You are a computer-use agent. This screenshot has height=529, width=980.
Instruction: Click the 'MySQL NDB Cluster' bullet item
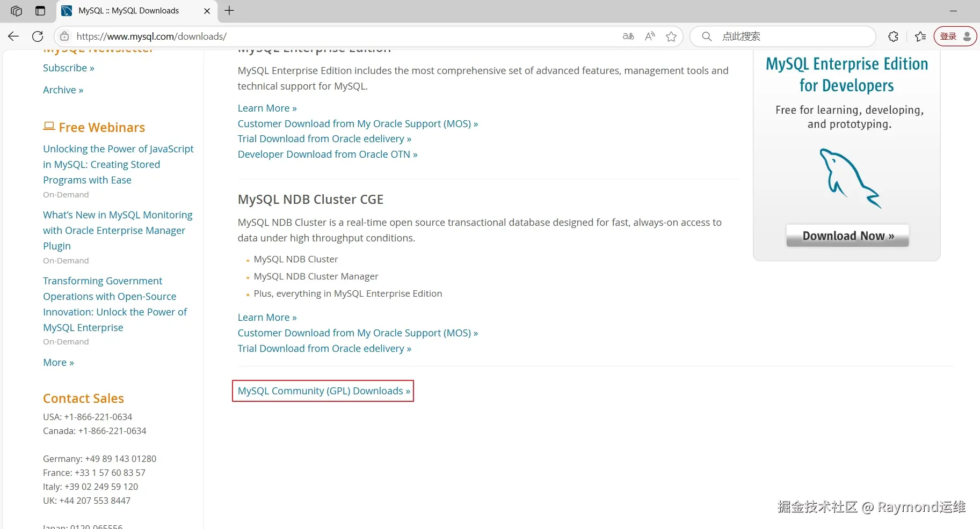(296, 259)
